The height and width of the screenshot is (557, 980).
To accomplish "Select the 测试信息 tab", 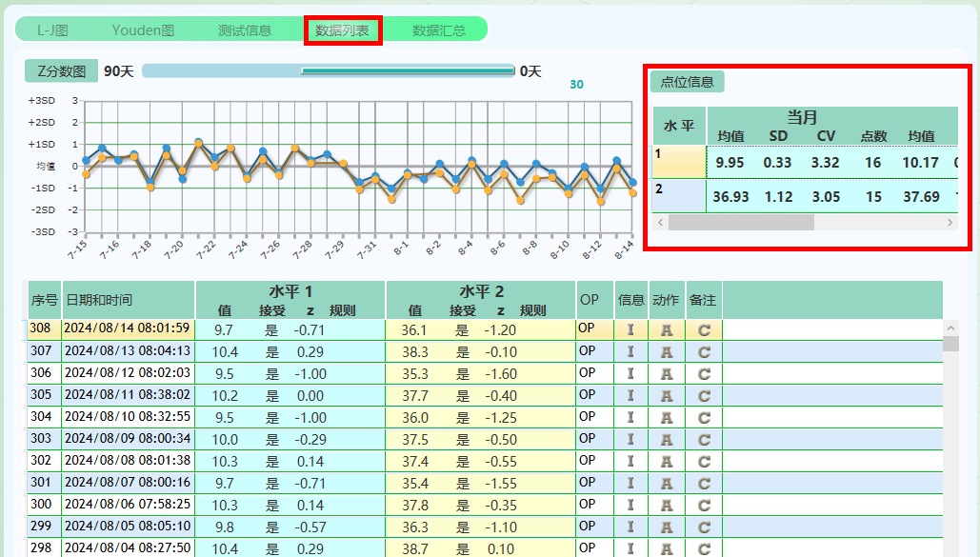I will [x=244, y=30].
